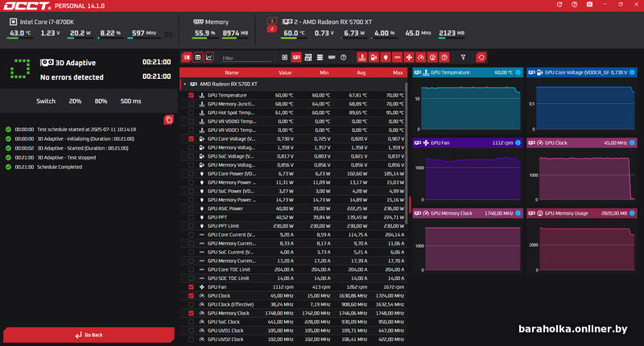Reset sensor min/max values
644x346 pixels.
[481, 57]
